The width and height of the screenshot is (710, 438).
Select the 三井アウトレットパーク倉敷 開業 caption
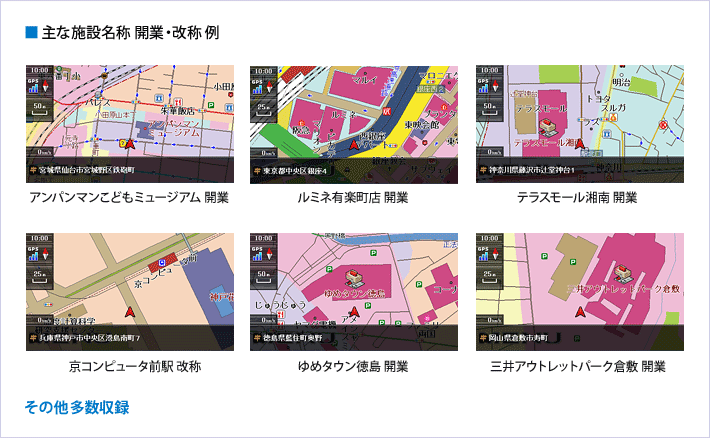578,366
